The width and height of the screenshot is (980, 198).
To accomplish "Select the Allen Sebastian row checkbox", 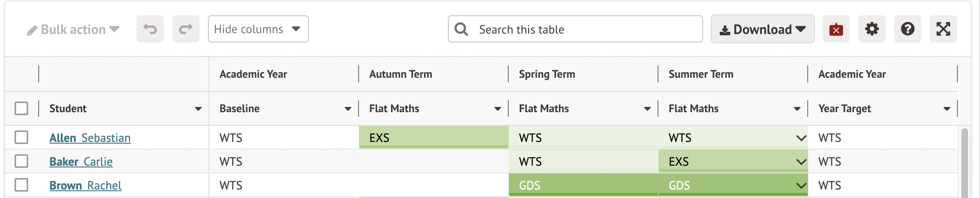I will pyautogui.click(x=21, y=137).
